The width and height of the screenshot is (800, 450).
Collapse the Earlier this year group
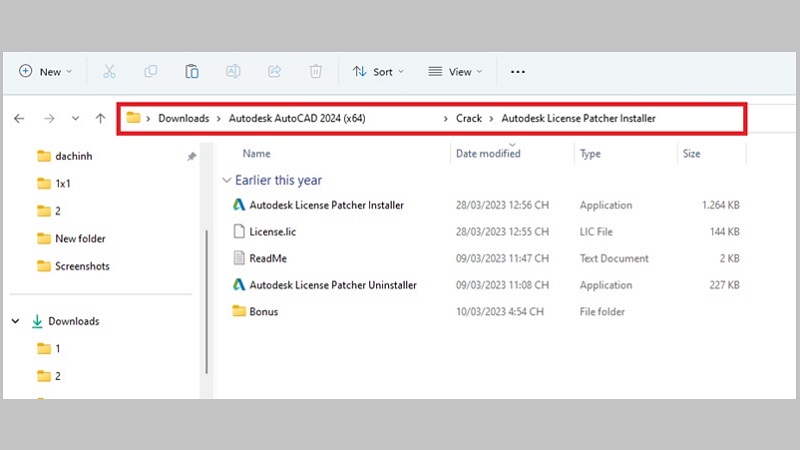point(226,181)
